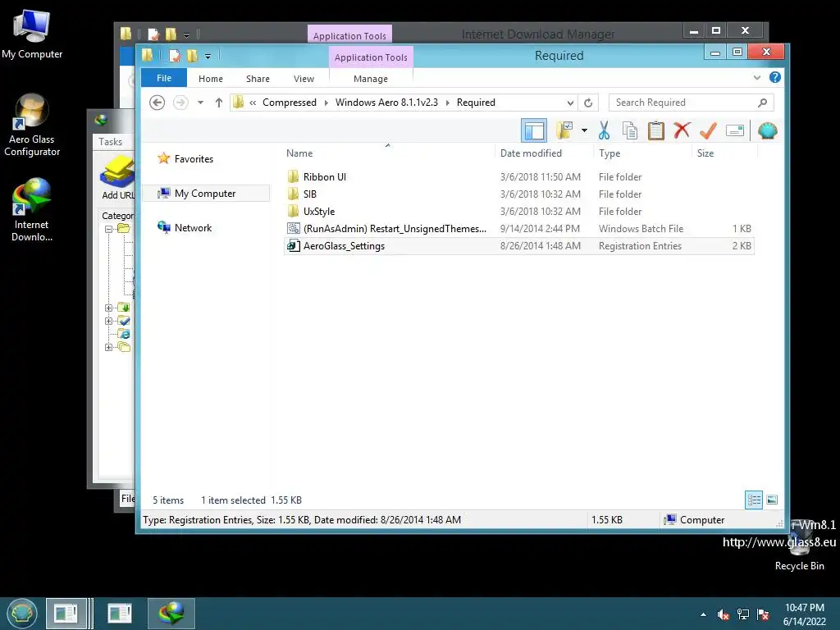Open My Computer desktop icon
Image resolution: width=840 pixels, height=630 pixels.
pyautogui.click(x=32, y=34)
